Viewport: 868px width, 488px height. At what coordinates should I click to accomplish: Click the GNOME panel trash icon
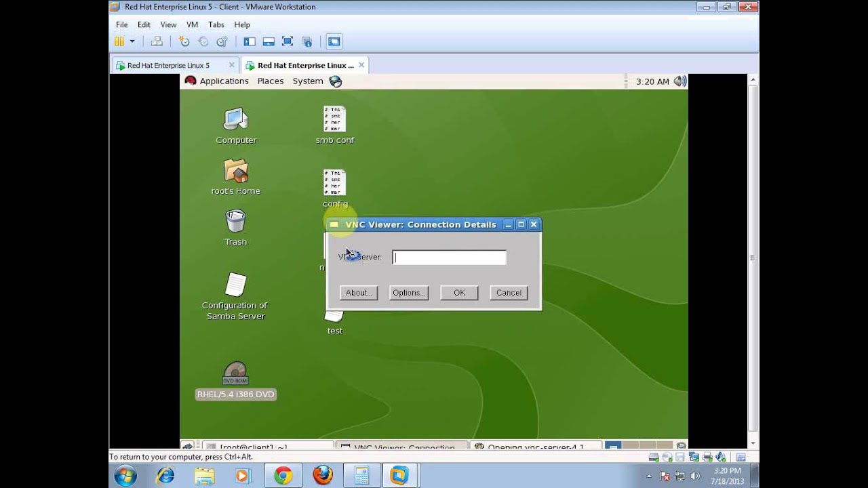pyautogui.click(x=680, y=445)
